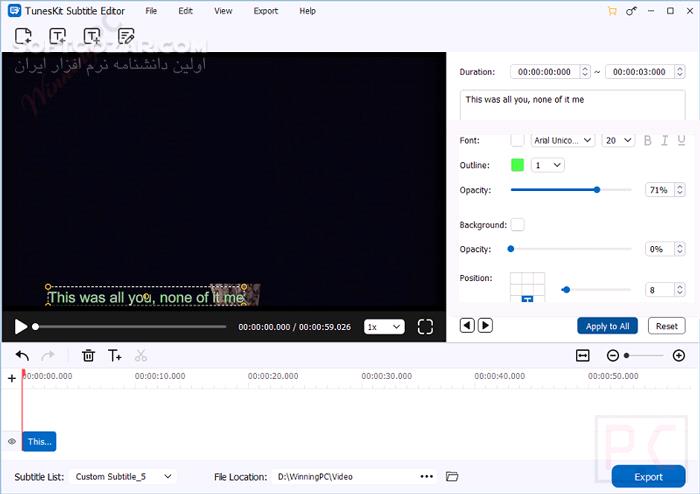Delete the selected subtitle with trash icon
700x494 pixels.
coord(88,356)
